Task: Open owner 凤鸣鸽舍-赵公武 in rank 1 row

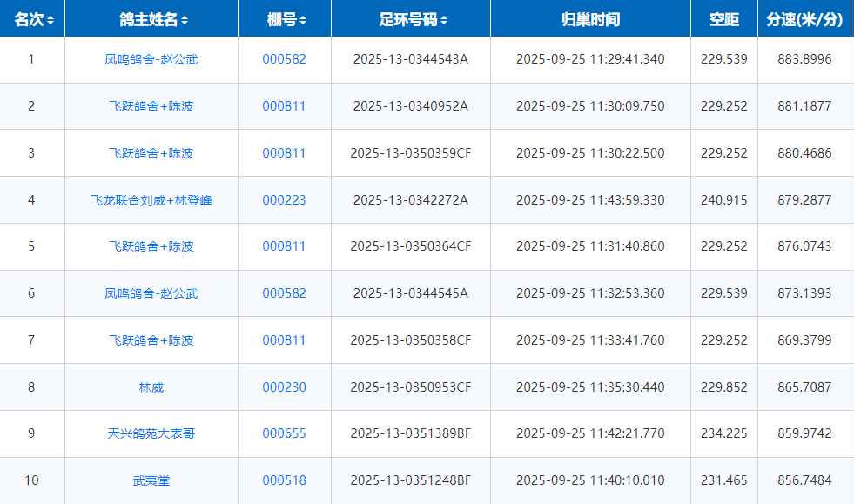Action: 151,59
